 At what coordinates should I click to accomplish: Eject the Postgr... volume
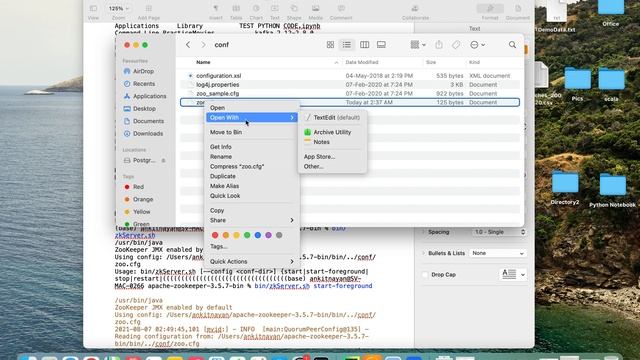click(x=163, y=161)
